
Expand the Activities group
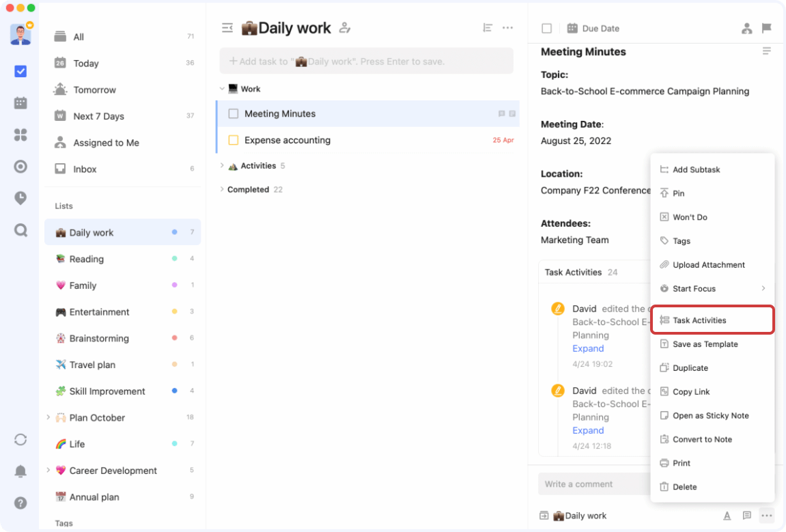tap(221, 165)
